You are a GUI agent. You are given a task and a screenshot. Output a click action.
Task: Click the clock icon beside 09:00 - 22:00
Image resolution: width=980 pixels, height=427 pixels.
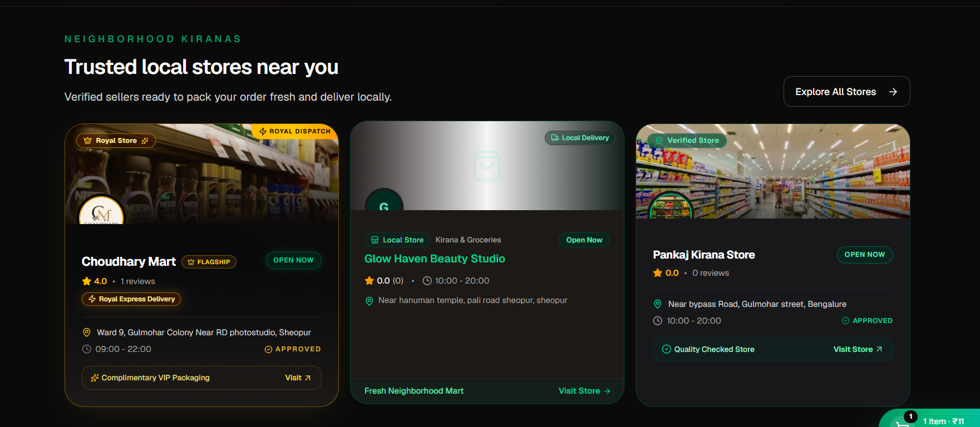point(87,349)
